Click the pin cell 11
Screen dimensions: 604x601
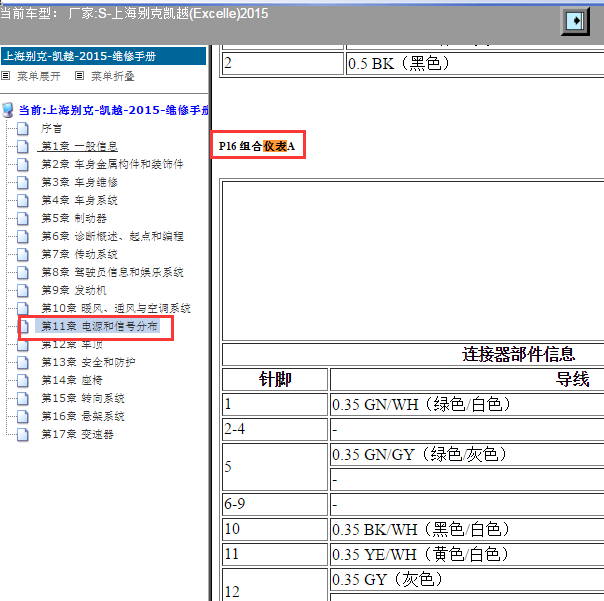pyautogui.click(x=275, y=554)
